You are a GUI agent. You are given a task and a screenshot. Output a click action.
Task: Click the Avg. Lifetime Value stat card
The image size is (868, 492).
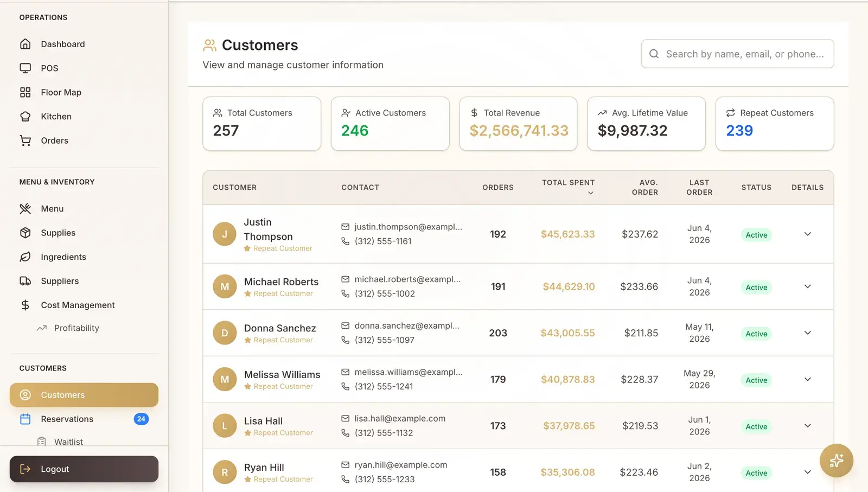point(646,124)
